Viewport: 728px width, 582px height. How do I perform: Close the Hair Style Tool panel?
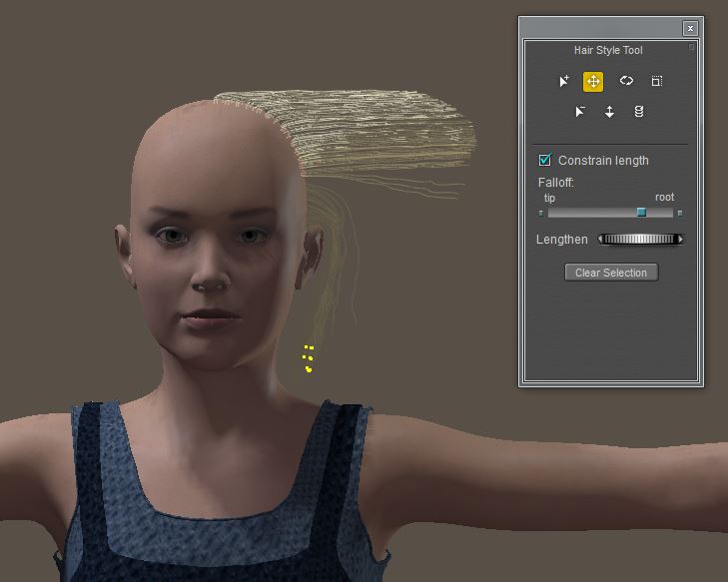[x=690, y=28]
